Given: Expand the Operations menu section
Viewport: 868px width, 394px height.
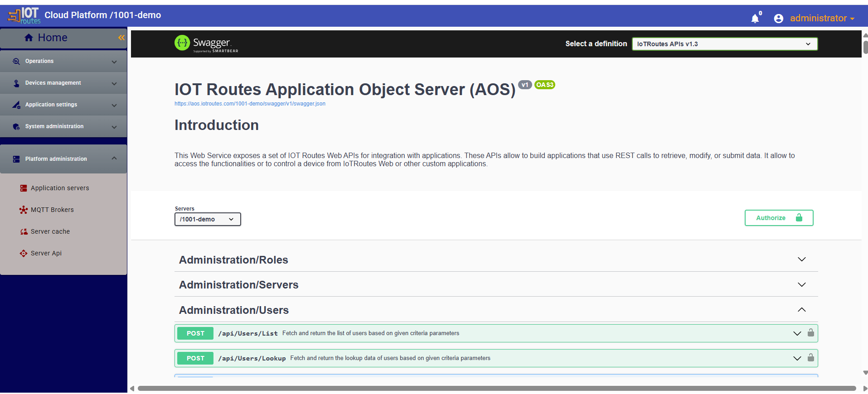Looking at the screenshot, I should point(63,61).
